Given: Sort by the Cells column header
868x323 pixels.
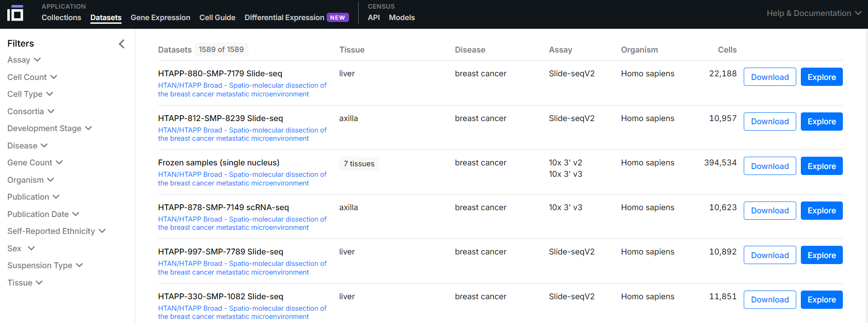Looking at the screenshot, I should (727, 50).
